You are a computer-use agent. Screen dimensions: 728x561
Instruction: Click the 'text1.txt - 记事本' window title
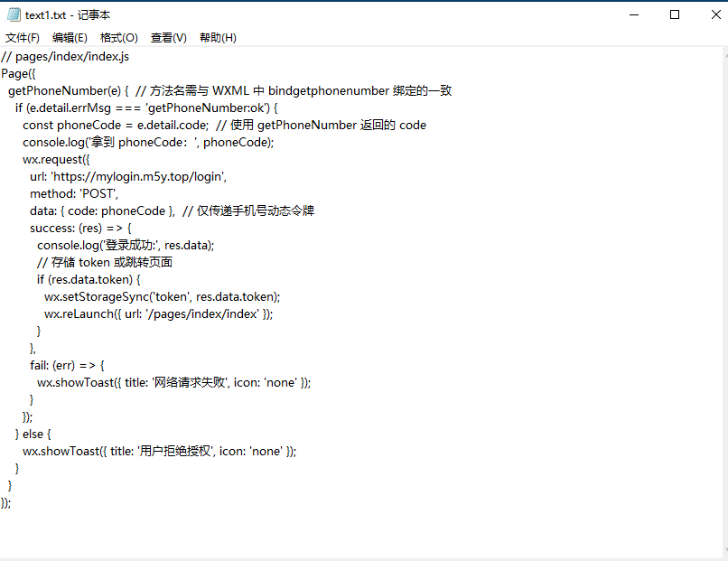tap(68, 15)
